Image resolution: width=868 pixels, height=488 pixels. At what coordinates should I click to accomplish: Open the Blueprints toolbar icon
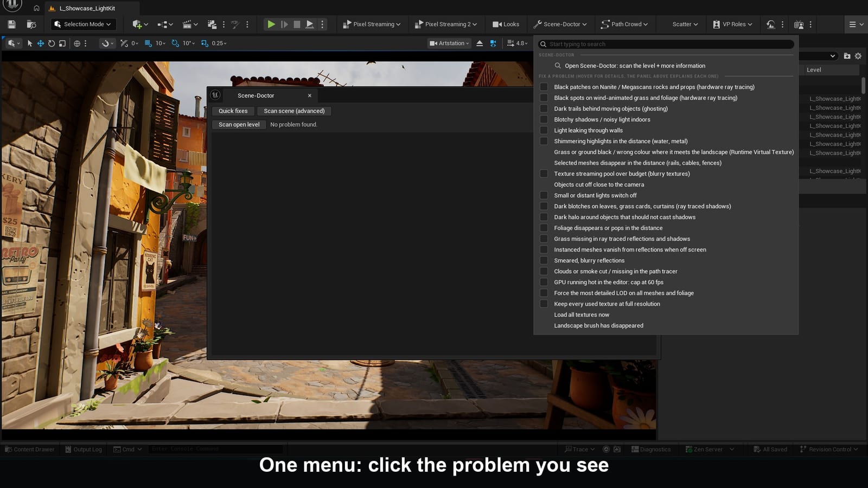click(162, 24)
